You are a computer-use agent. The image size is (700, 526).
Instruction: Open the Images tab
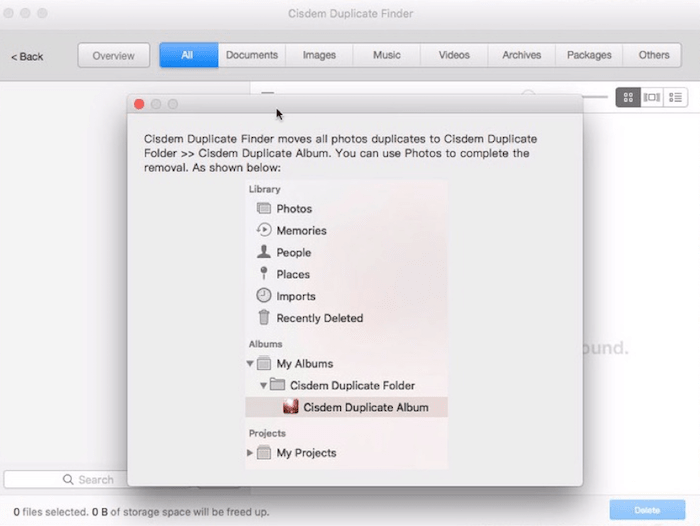(x=319, y=55)
